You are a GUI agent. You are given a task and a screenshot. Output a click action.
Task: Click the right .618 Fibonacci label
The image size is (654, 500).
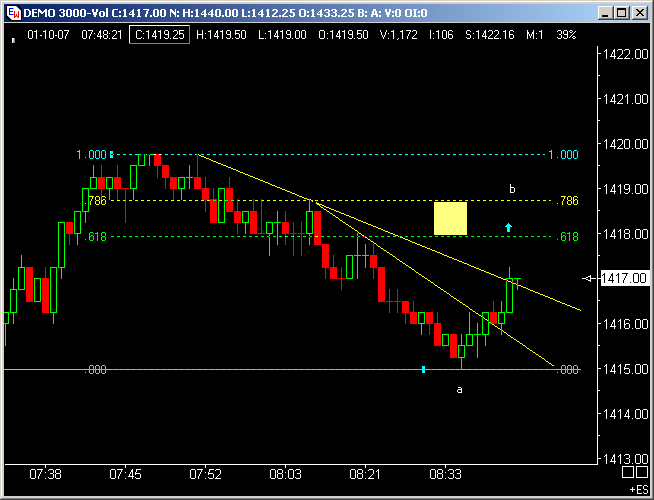[568, 236]
